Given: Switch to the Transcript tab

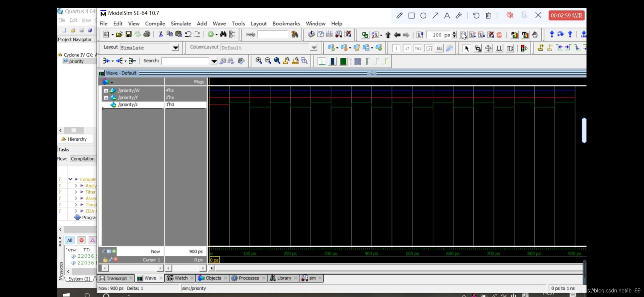Looking at the screenshot, I should [x=116, y=278].
